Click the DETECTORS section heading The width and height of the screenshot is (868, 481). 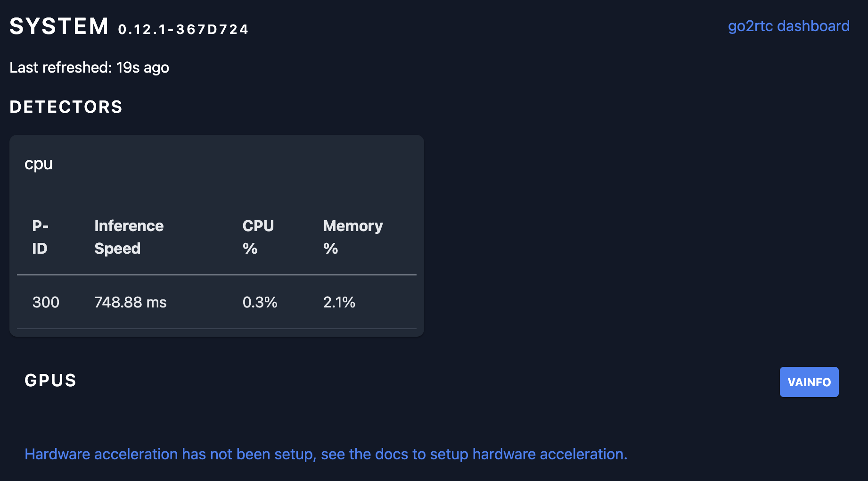coord(66,107)
